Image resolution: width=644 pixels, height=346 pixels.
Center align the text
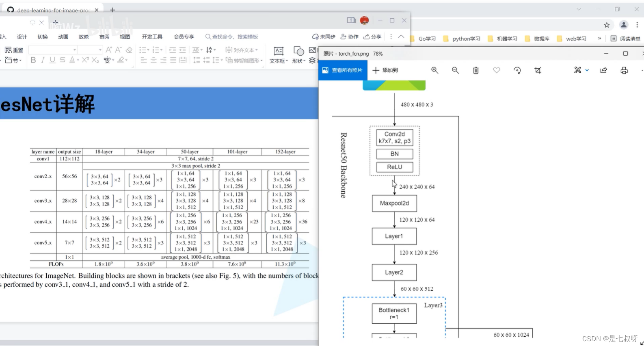tap(153, 60)
